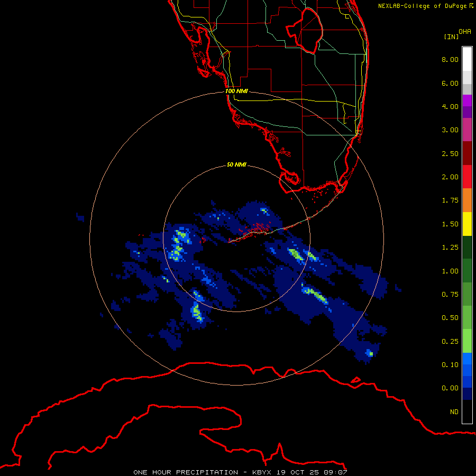Click the bright red swatch in color scale
The width and height of the screenshot is (476, 476).
[x=467, y=177]
